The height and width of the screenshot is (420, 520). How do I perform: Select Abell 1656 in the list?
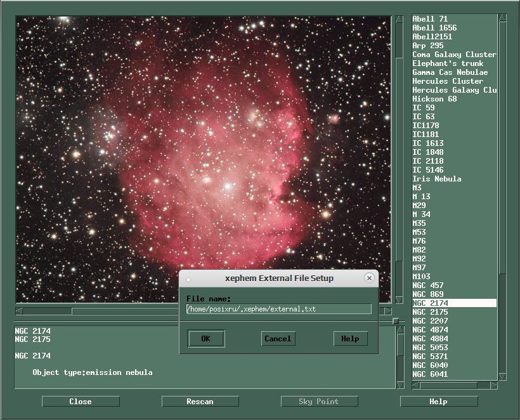[x=454, y=28]
